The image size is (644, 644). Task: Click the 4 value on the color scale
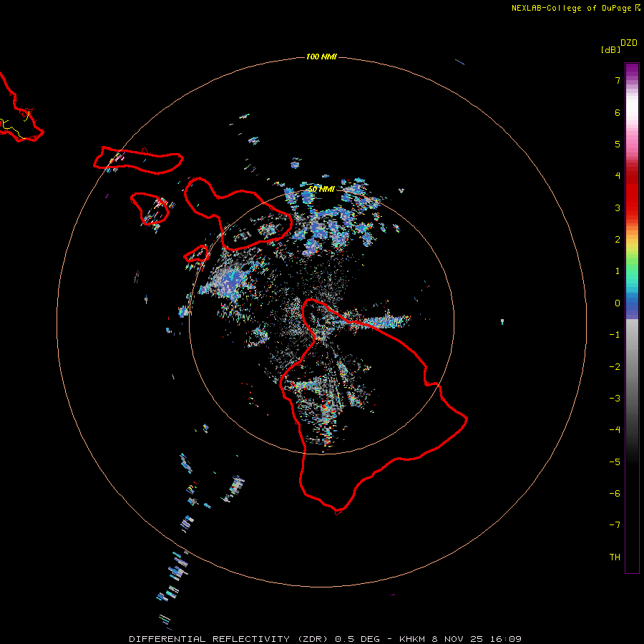coord(618,176)
